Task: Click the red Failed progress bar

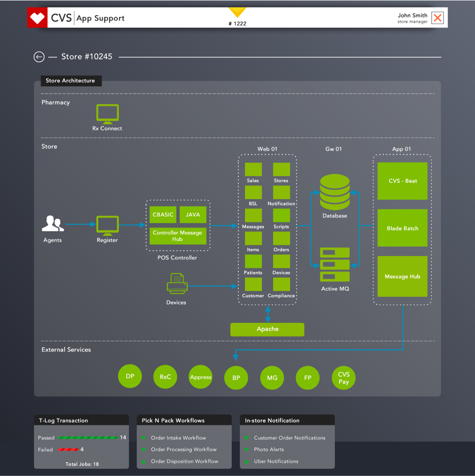Action: point(68,449)
